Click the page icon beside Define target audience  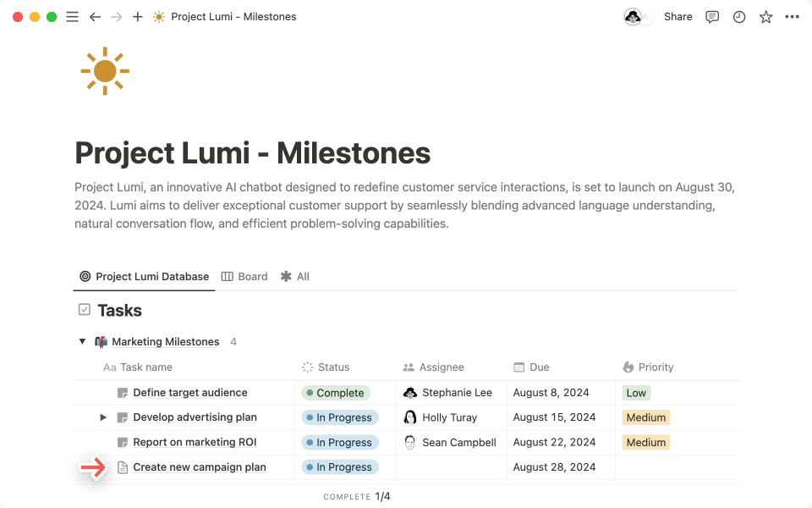click(x=121, y=393)
